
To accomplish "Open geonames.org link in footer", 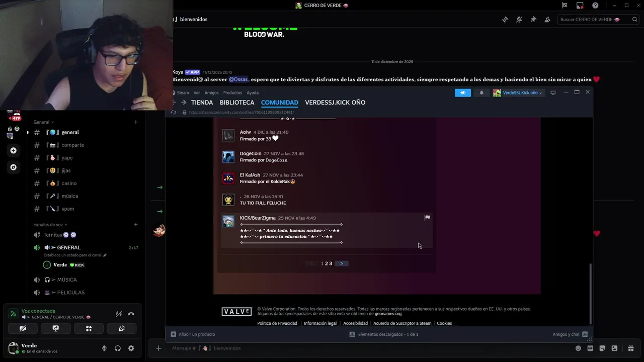I will coord(388,314).
